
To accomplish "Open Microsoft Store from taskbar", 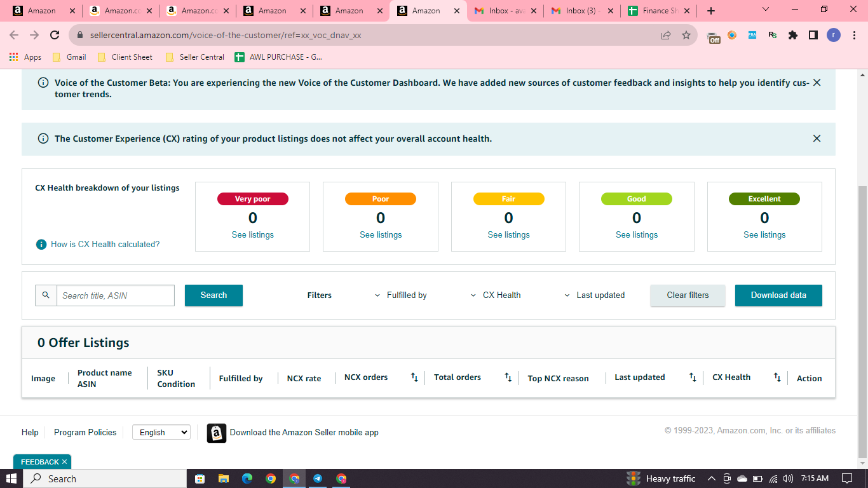I will tap(200, 478).
